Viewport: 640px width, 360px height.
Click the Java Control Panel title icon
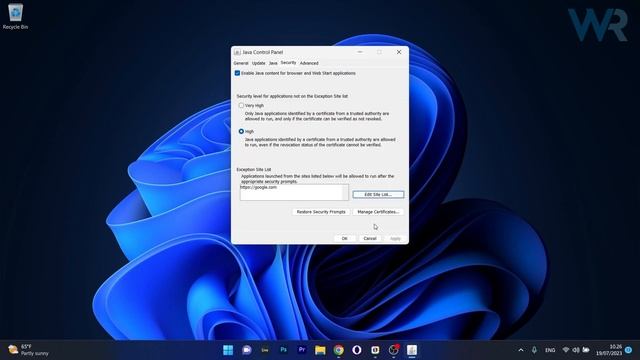[x=237, y=52]
